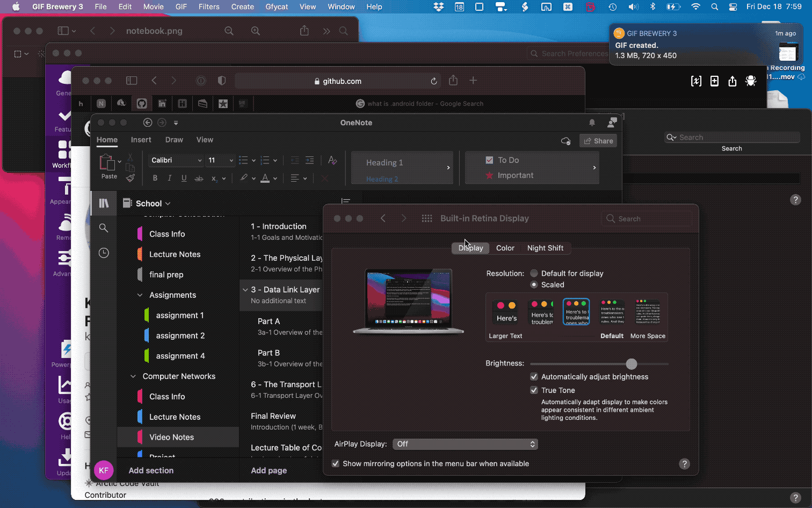Image resolution: width=812 pixels, height=508 pixels.
Task: Apply the Important tag in OneNote
Action: point(509,175)
